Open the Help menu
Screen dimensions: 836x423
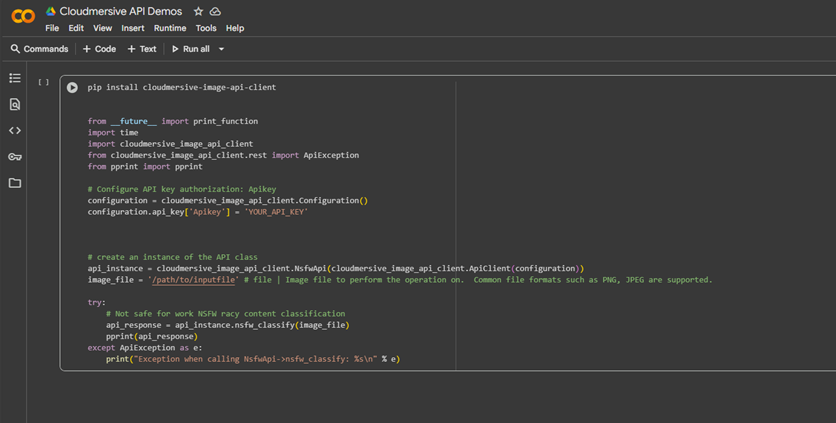click(x=235, y=28)
